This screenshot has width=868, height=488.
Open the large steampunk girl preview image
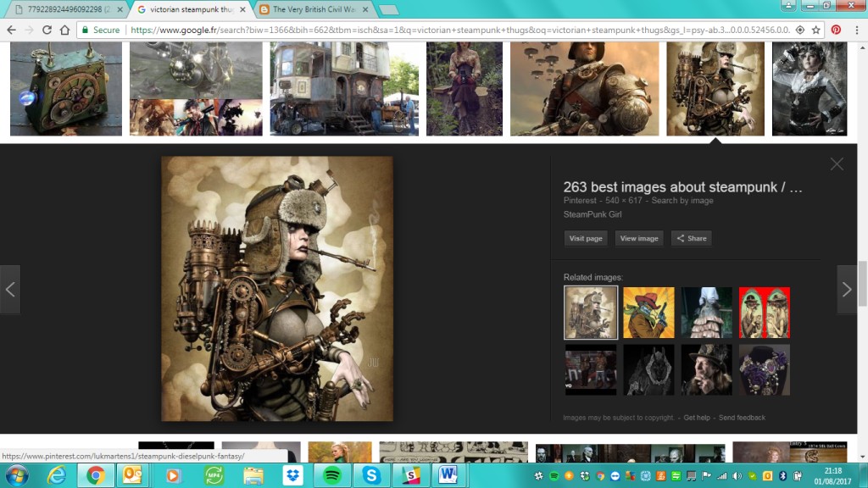(277, 288)
